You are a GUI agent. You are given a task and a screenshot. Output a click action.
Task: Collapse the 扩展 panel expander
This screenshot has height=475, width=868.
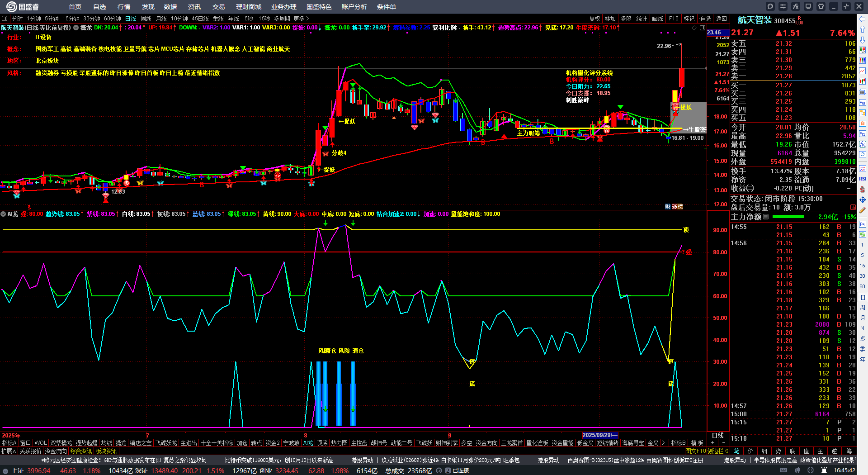(8, 451)
